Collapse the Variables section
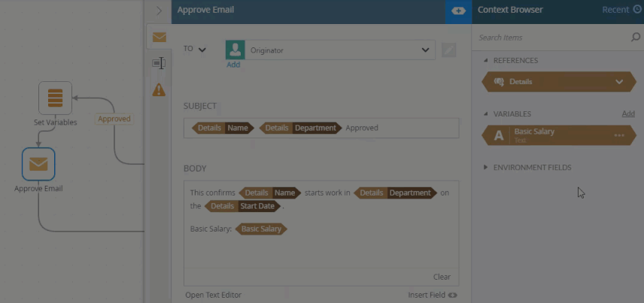The image size is (644, 303). (486, 114)
